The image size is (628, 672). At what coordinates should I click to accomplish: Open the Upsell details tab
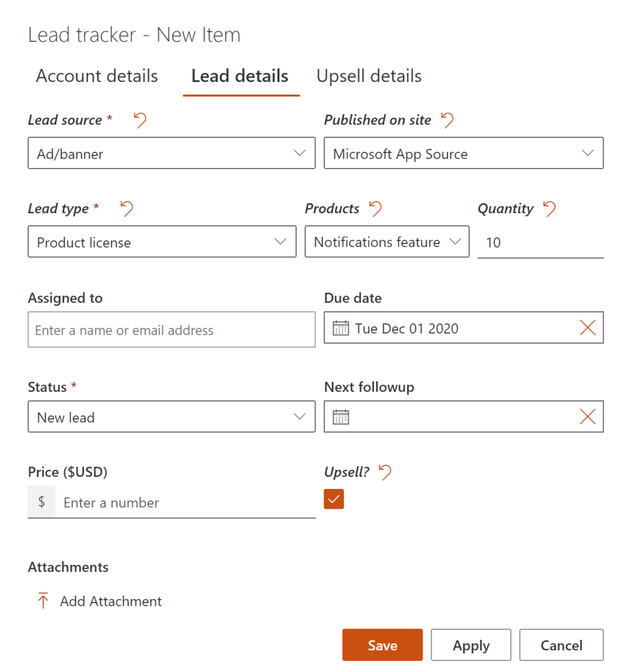click(x=369, y=76)
